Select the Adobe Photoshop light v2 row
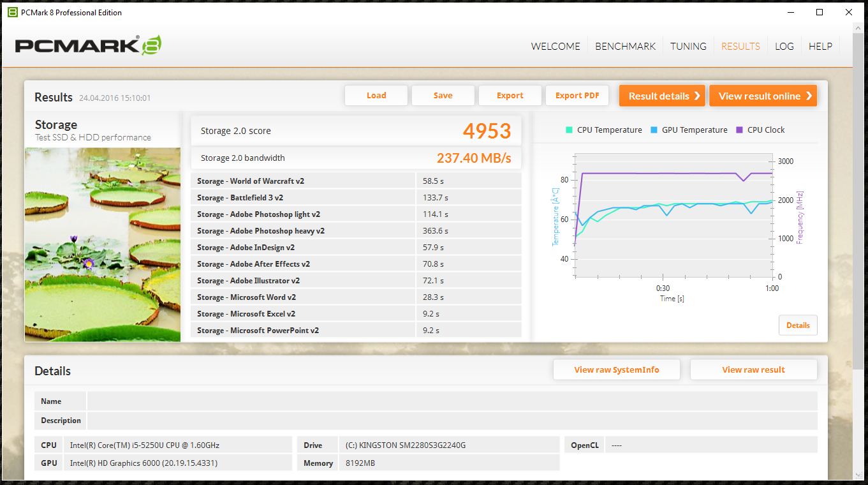 [x=356, y=214]
